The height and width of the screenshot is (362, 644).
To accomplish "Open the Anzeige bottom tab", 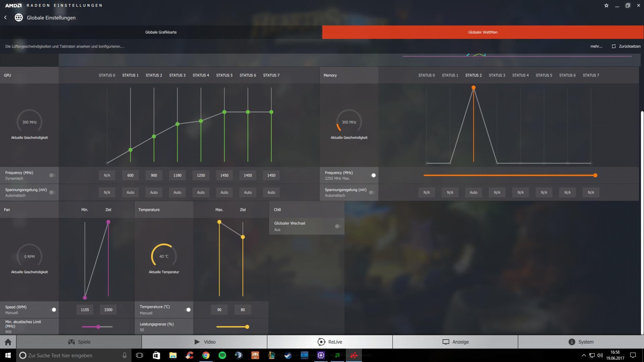I will tap(455, 342).
